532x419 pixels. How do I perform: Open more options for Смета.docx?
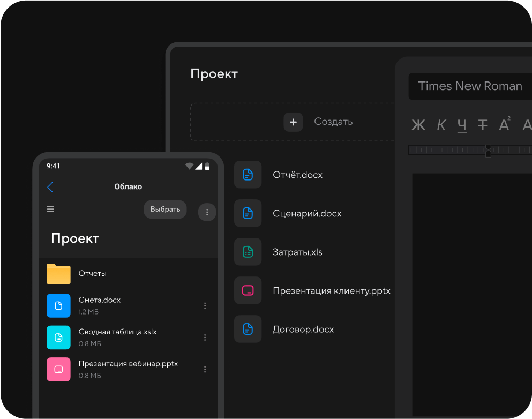205,306
